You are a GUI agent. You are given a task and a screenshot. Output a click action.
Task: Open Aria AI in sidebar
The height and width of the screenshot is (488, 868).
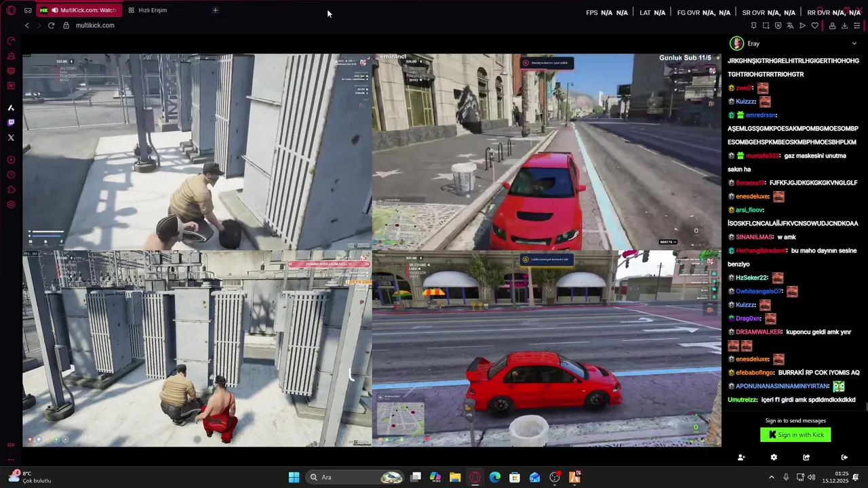(11, 108)
